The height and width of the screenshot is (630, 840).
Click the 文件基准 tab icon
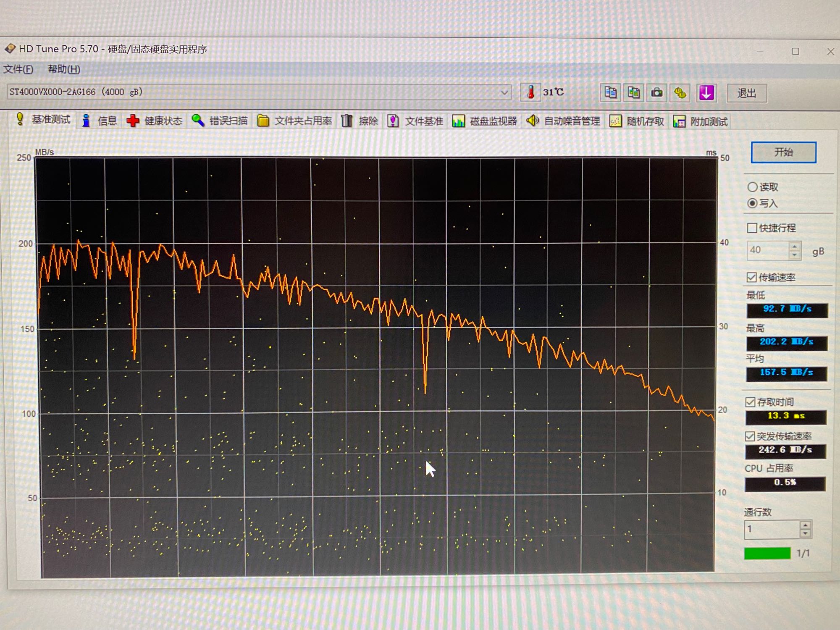coord(393,121)
